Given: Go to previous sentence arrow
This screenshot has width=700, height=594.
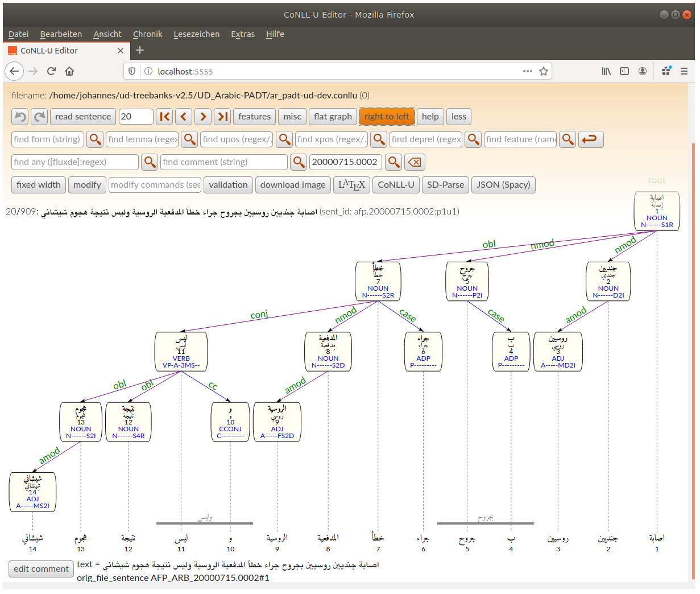Looking at the screenshot, I should (x=184, y=117).
